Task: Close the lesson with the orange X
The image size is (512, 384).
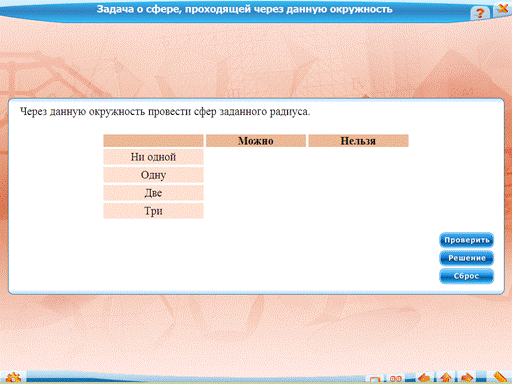Action: (x=503, y=9)
